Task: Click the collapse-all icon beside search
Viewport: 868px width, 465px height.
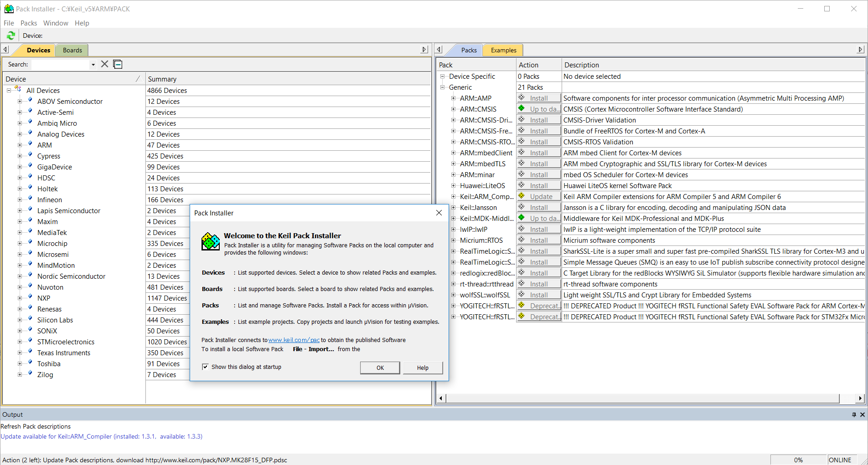Action: (118, 64)
